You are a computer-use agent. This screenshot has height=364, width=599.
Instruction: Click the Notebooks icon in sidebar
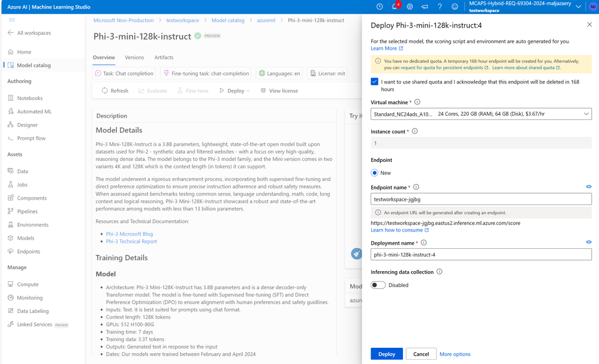[11, 98]
